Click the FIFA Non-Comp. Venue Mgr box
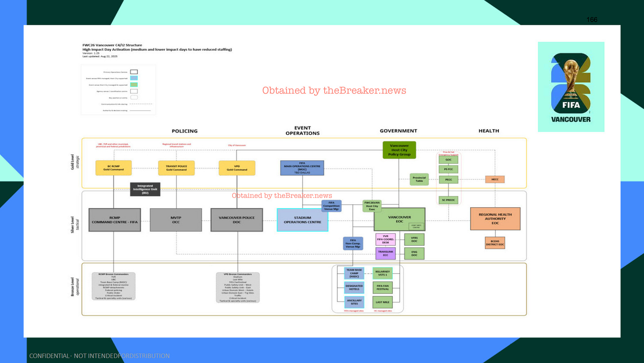This screenshot has height=363, width=644. [x=353, y=243]
